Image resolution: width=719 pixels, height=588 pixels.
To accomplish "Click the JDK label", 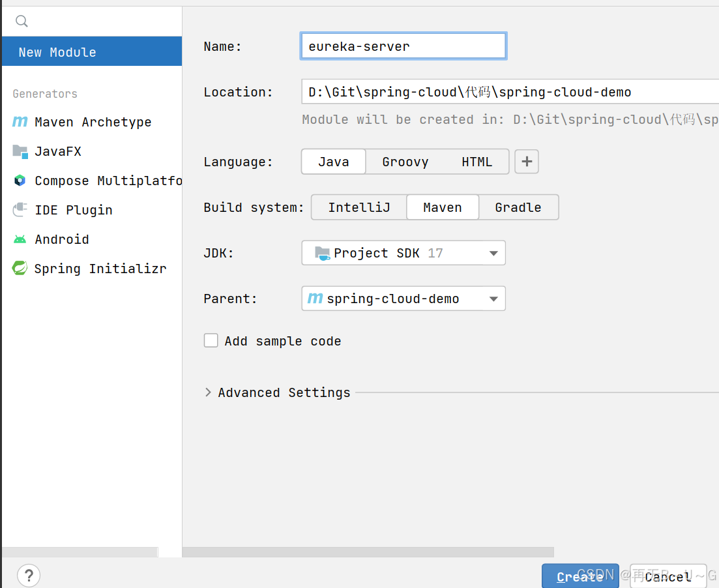I will coord(219,253).
